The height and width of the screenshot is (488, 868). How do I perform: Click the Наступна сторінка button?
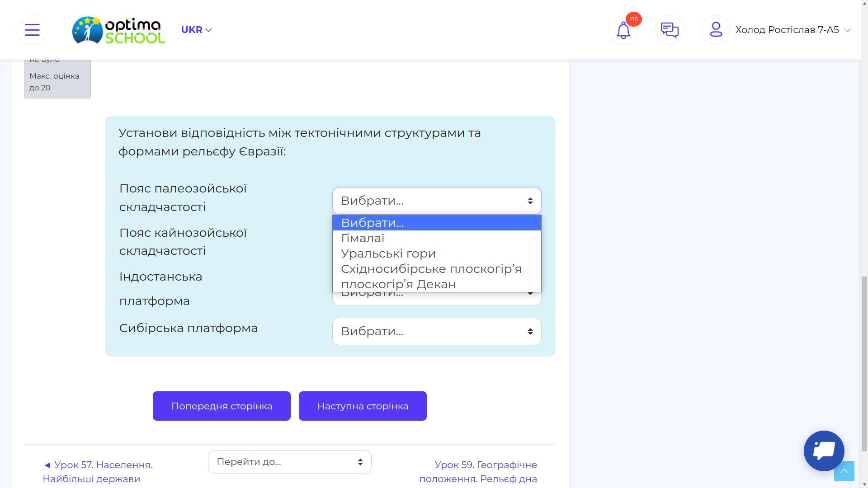[363, 406]
